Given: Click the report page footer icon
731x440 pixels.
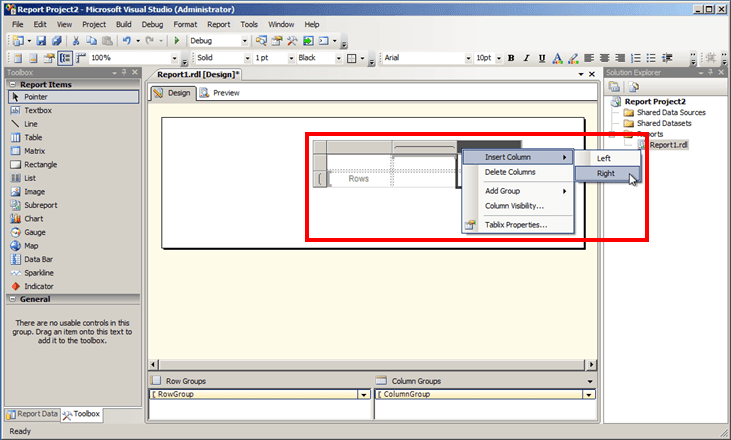Looking at the screenshot, I should (34, 58).
